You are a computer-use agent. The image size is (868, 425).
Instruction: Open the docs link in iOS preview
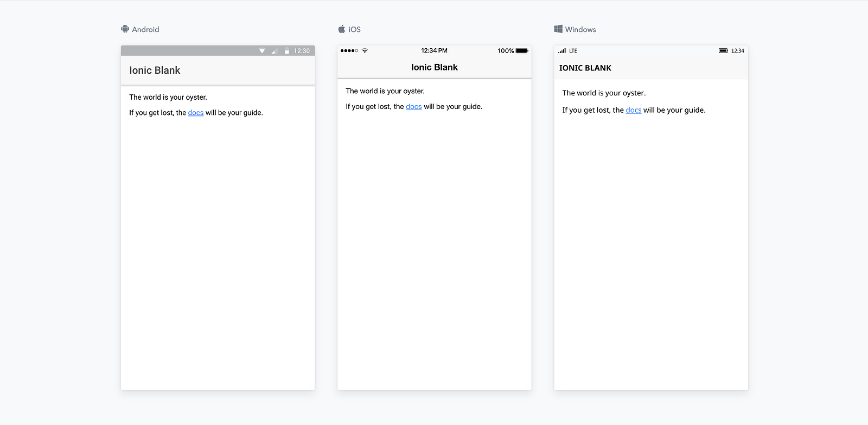point(413,107)
